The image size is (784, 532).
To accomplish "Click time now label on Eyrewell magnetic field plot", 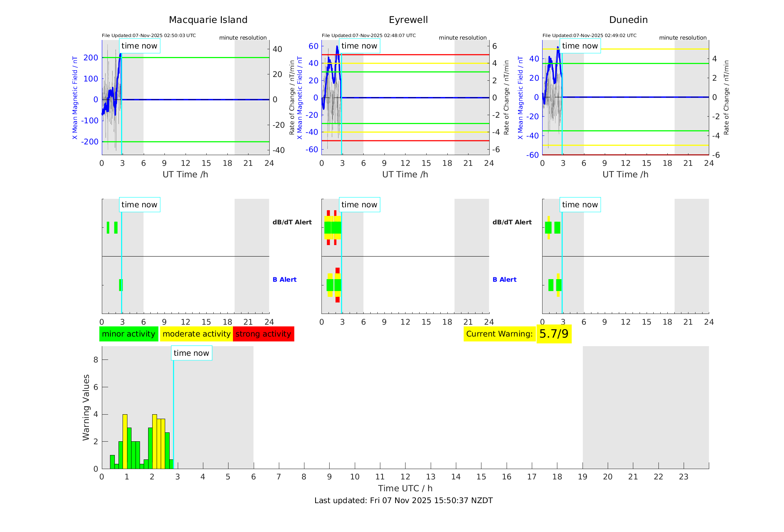I will pos(359,46).
